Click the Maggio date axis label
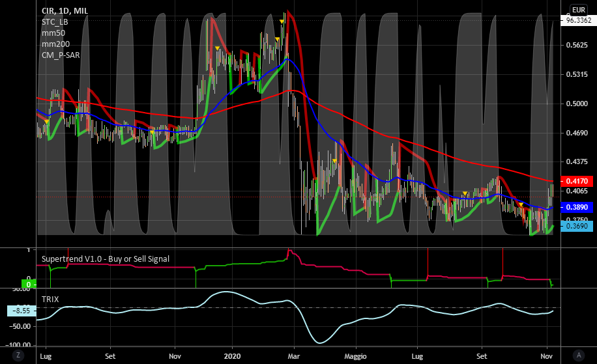 [x=355, y=356]
